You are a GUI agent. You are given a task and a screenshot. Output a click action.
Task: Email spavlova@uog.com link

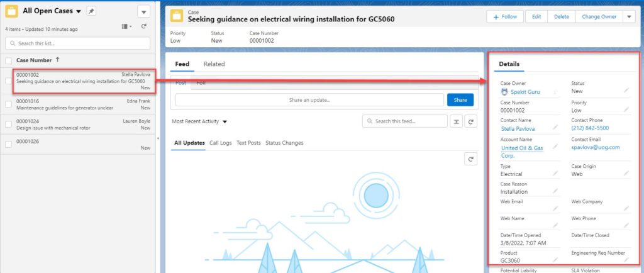595,147
